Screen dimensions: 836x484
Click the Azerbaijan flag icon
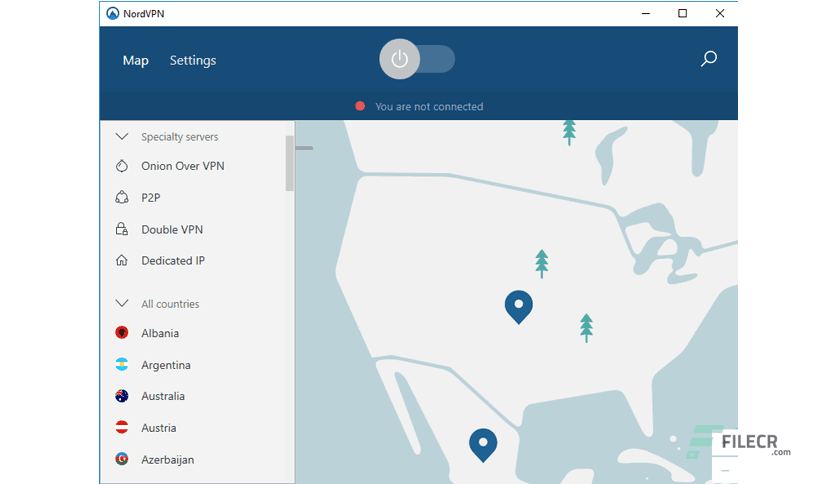(122, 458)
